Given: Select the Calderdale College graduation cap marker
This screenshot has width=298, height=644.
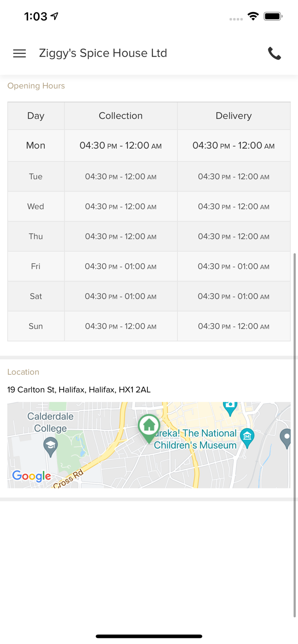Looking at the screenshot, I should 50,447.
